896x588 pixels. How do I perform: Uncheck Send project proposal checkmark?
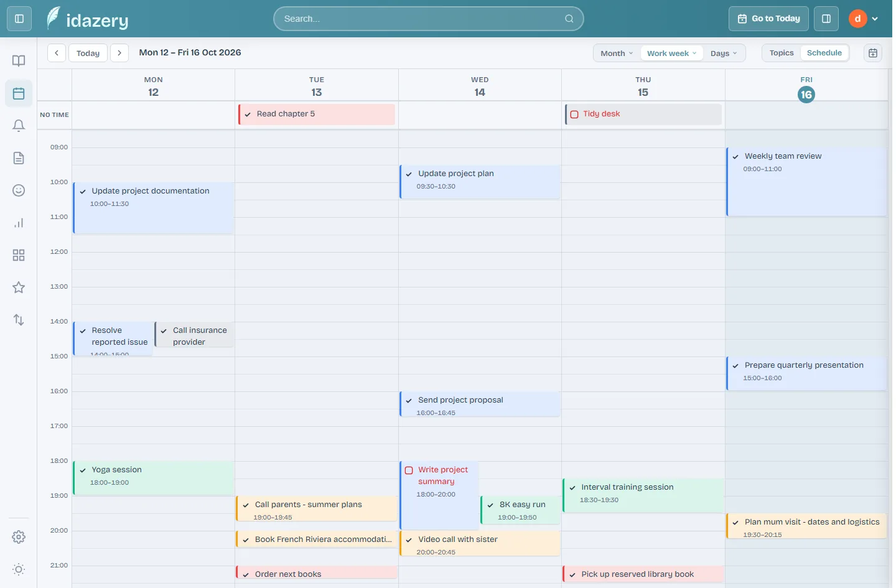click(409, 401)
